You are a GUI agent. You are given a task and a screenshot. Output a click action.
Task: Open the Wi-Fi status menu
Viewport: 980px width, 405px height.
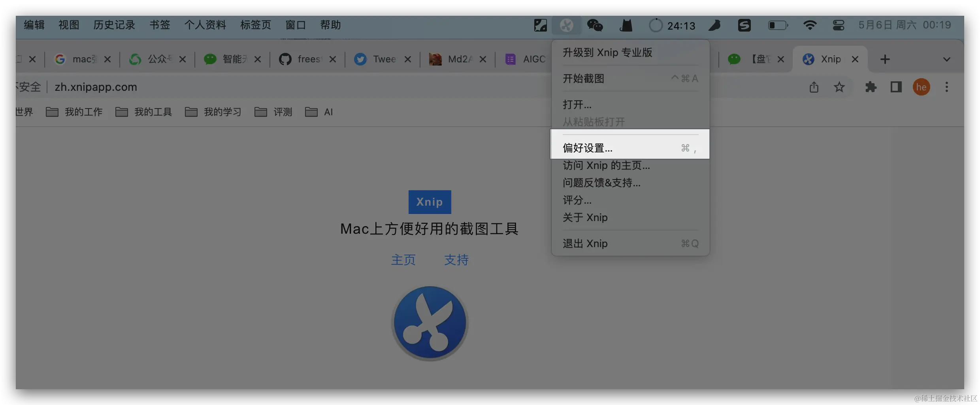[x=810, y=26]
